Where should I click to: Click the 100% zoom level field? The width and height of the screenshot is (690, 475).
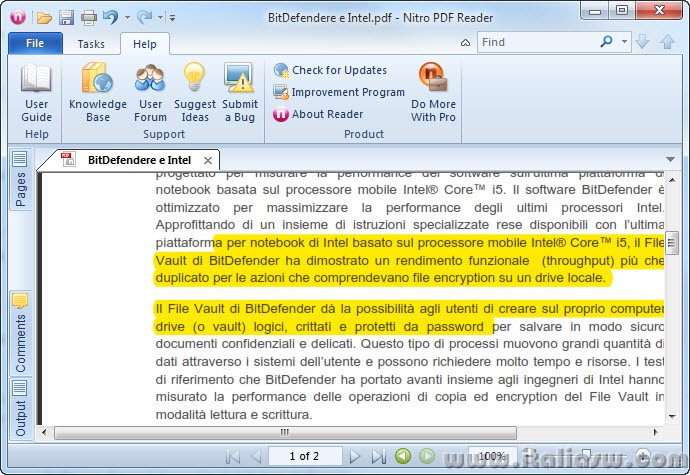coord(492,456)
